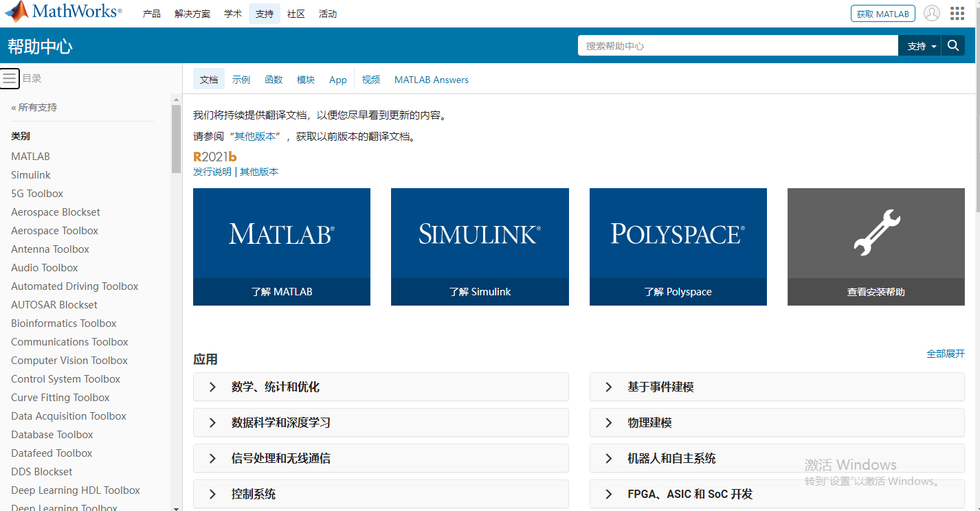Click the sidebar scrollbar thumb
The width and height of the screenshot is (980, 511).
point(177,139)
